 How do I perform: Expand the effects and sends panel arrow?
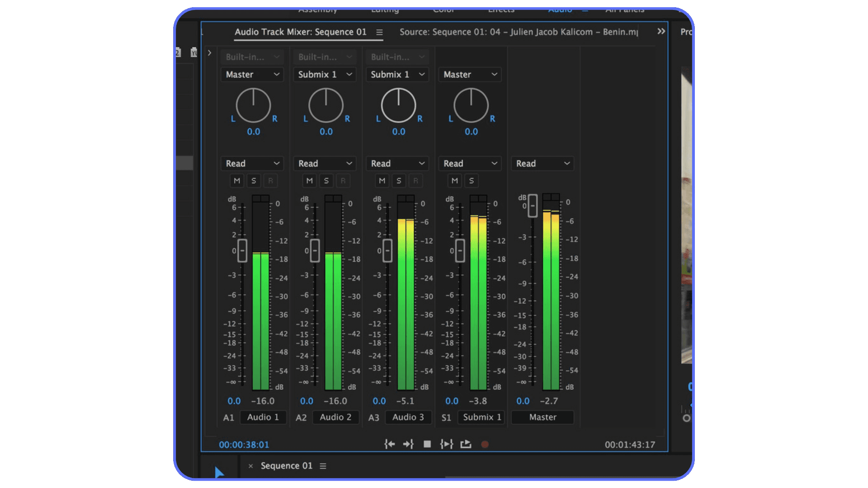[209, 53]
